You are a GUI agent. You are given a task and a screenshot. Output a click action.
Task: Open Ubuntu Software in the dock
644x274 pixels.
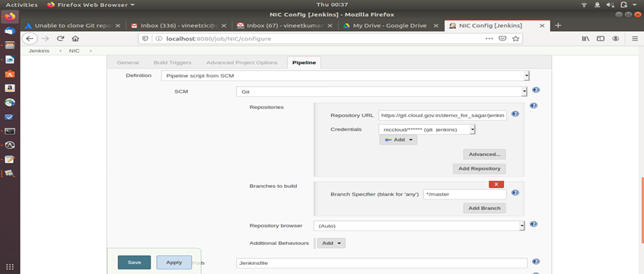pos(10,74)
